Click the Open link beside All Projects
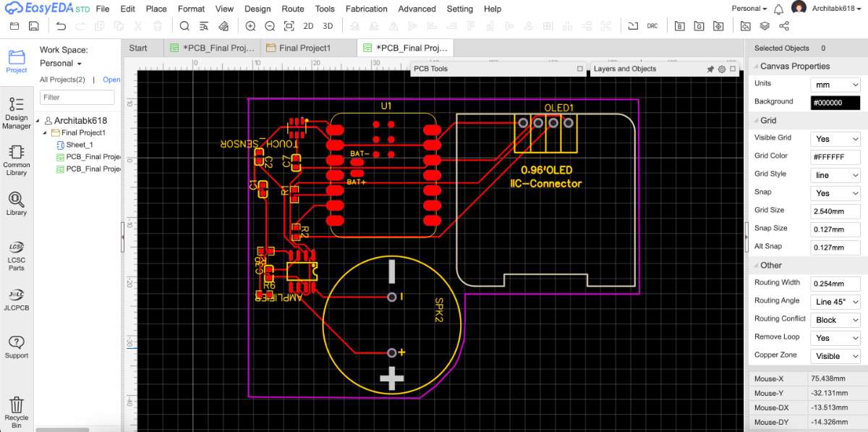Screen dimensions: 868x432 [111, 80]
